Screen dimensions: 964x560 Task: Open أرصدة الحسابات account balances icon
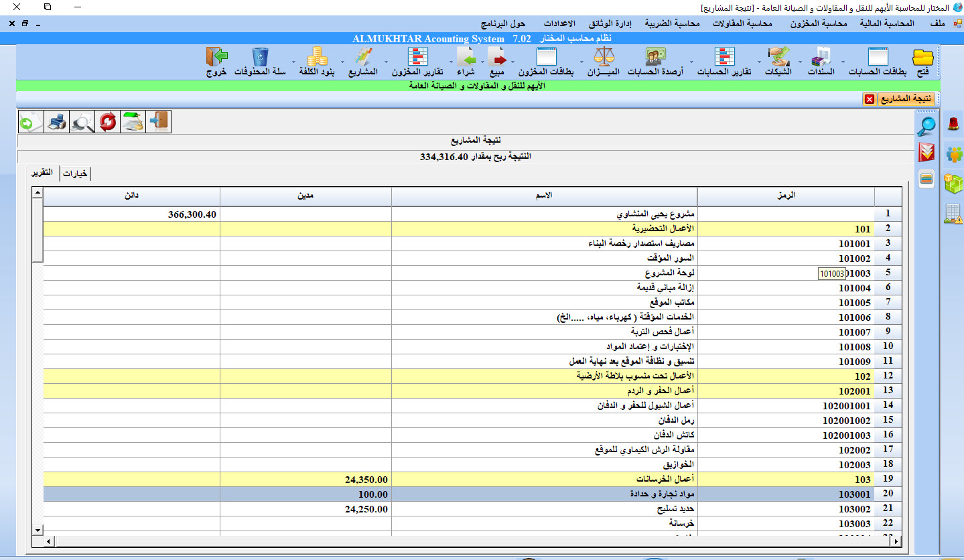(655, 57)
